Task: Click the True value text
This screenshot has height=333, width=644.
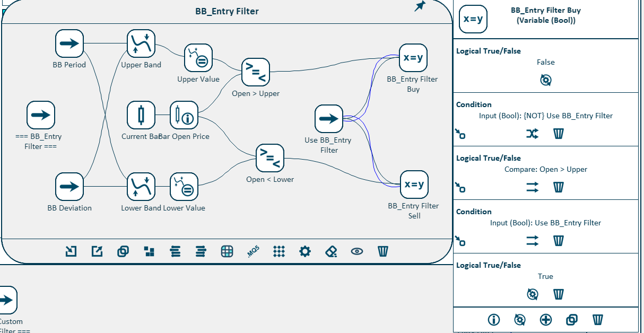Action: point(545,276)
